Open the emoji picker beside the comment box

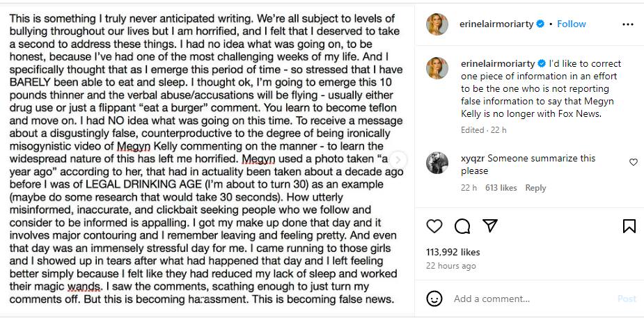[434, 299]
